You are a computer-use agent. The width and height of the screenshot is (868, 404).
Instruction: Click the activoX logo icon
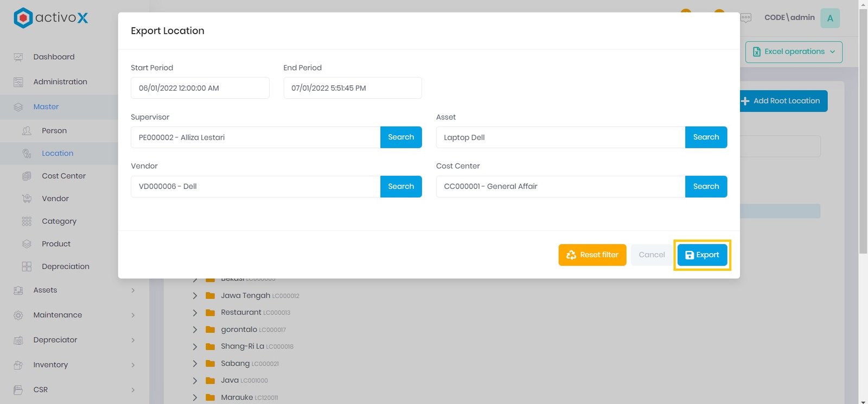(23, 18)
